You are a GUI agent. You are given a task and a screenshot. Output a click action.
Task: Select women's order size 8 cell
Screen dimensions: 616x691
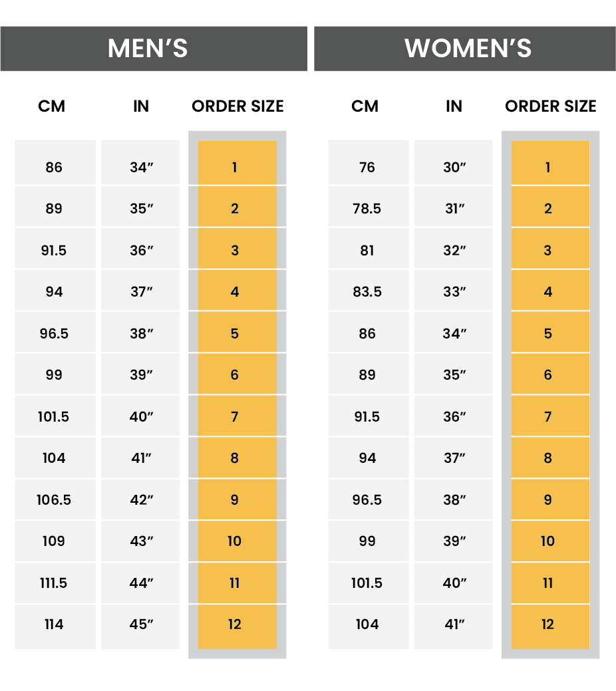tap(550, 458)
